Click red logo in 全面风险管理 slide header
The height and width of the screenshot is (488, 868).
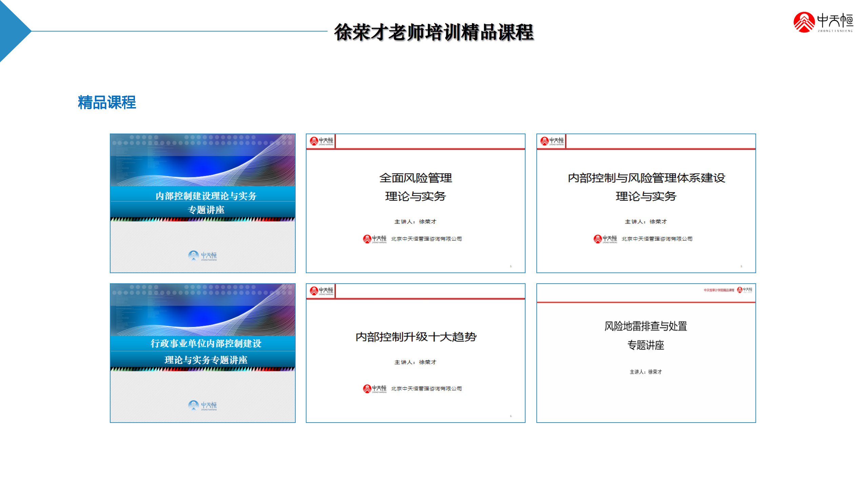click(321, 141)
